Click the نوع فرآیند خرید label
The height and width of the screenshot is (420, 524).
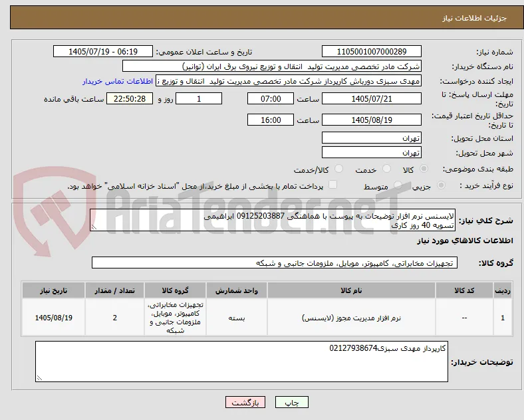487,185
